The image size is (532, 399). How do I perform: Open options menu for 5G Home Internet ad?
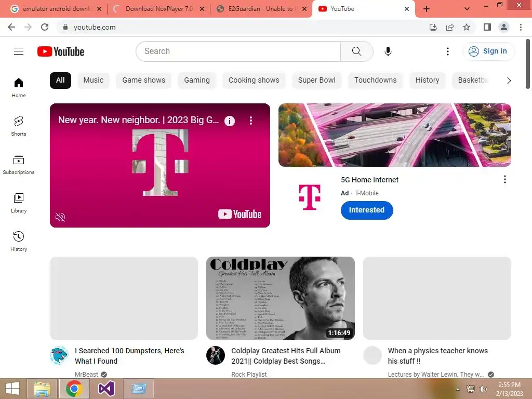point(504,179)
